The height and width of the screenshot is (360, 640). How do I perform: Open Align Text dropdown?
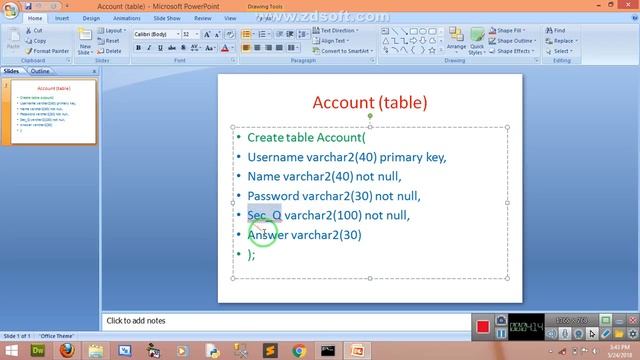(x=331, y=41)
